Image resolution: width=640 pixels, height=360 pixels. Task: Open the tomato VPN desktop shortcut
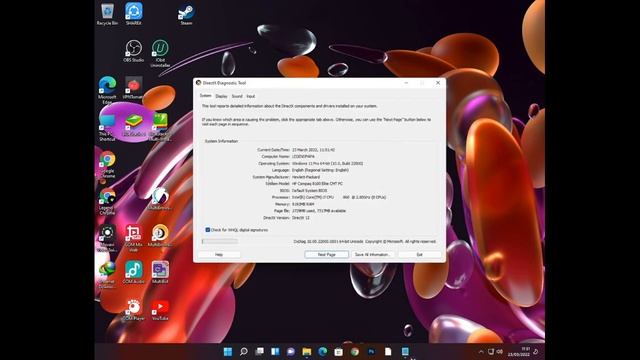(x=133, y=88)
